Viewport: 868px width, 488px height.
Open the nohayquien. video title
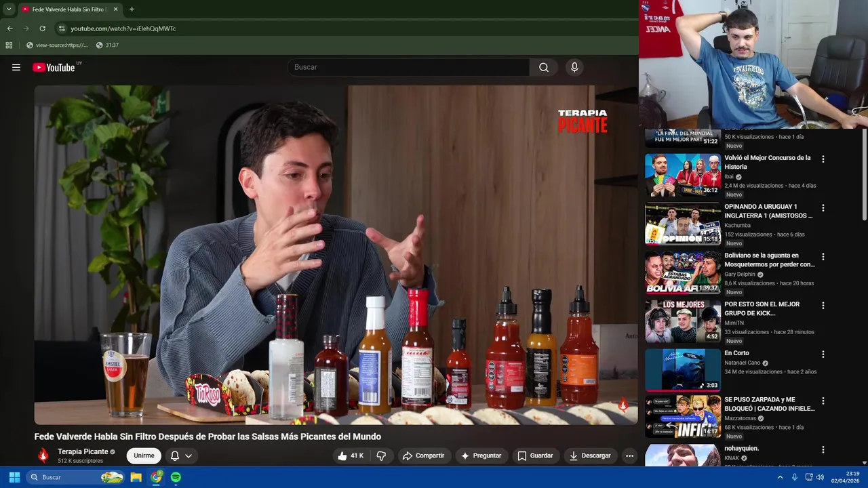pos(741,449)
